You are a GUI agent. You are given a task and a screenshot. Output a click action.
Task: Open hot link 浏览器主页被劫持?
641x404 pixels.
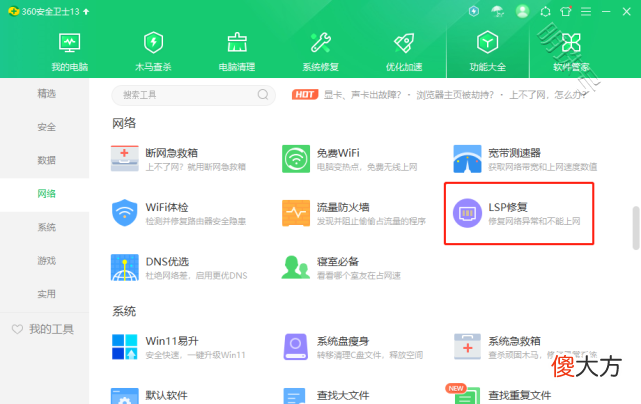click(455, 95)
